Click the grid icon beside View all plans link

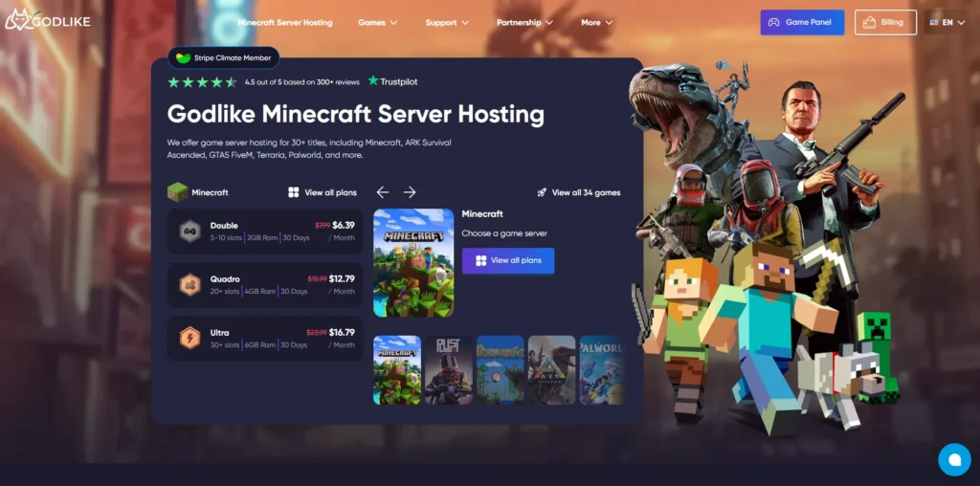(x=294, y=192)
